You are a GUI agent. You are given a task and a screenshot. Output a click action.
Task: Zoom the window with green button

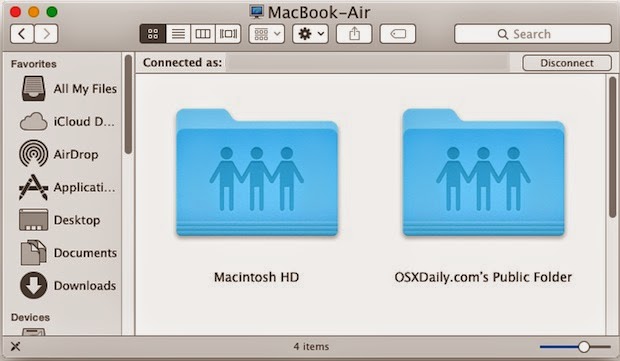tap(52, 12)
